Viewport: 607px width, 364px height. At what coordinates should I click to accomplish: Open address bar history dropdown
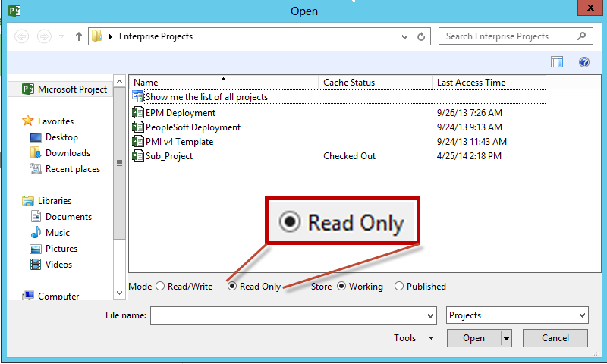[404, 37]
